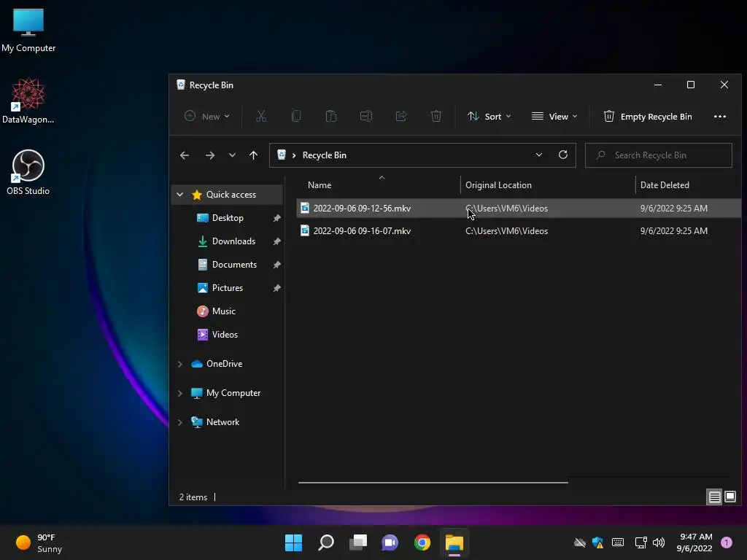
Task: Unpin Downloads using its pin icon
Action: click(x=276, y=241)
